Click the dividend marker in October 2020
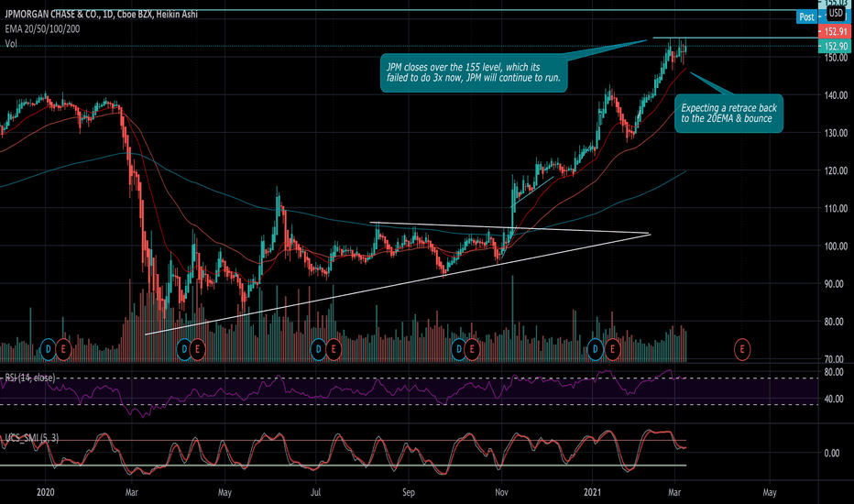 458,349
